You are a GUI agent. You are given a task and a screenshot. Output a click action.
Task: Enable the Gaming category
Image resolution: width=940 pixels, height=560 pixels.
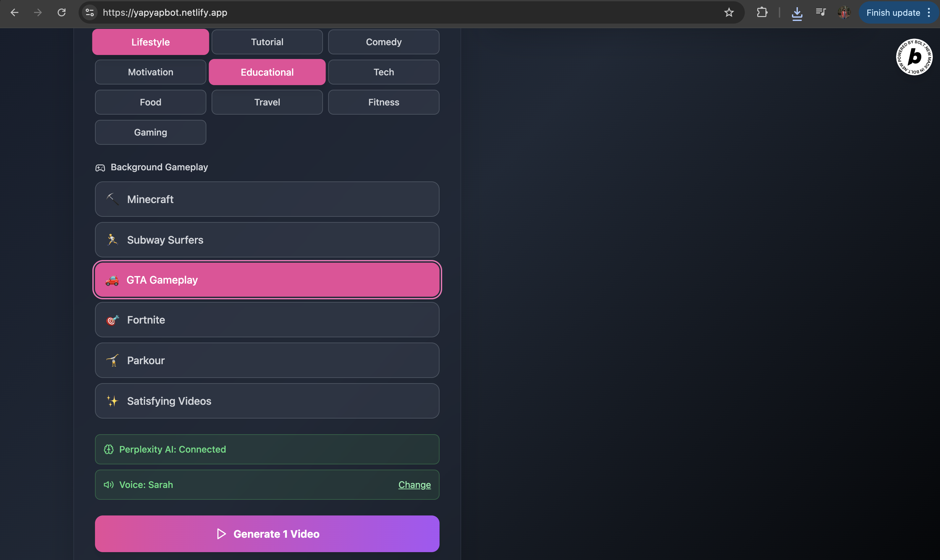click(x=150, y=132)
